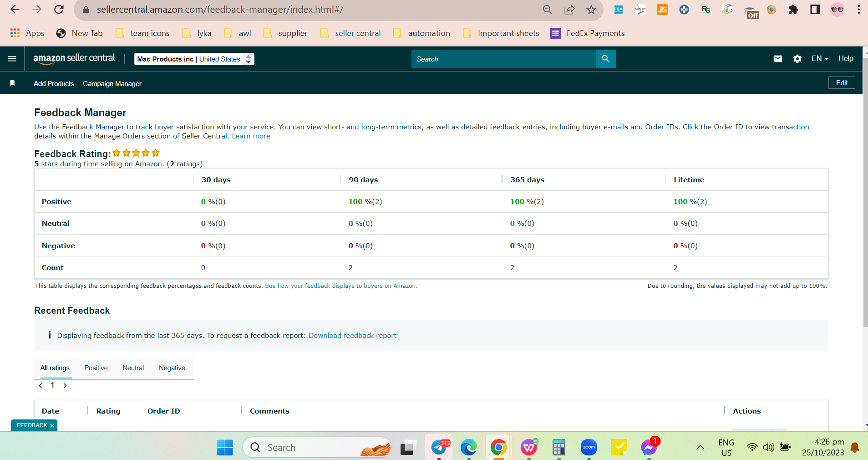Open the seller central bookmark folder
Image resolution: width=868 pixels, height=460 pixels.
350,33
